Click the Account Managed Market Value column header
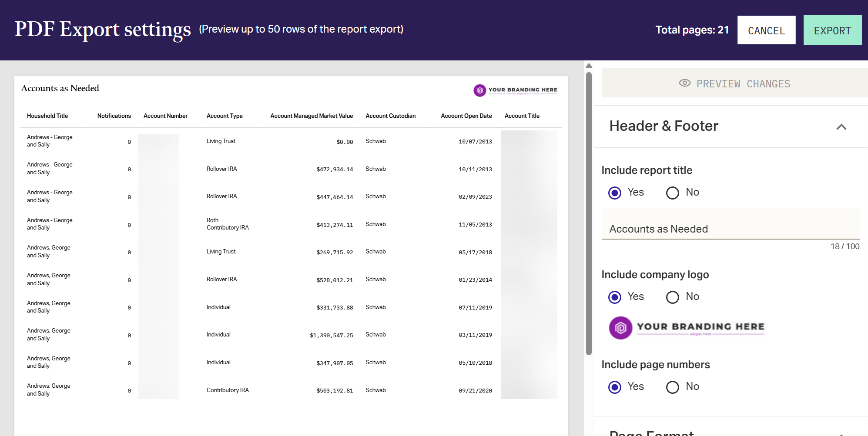Image resolution: width=868 pixels, height=436 pixels. click(311, 116)
